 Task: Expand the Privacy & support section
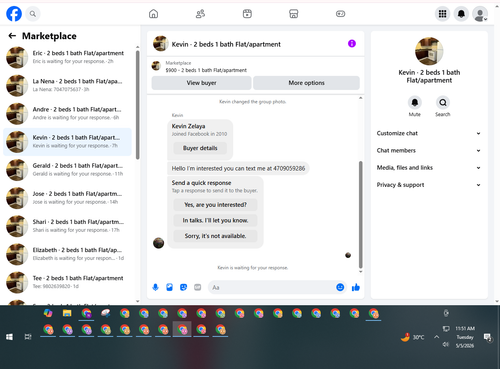pos(429,185)
